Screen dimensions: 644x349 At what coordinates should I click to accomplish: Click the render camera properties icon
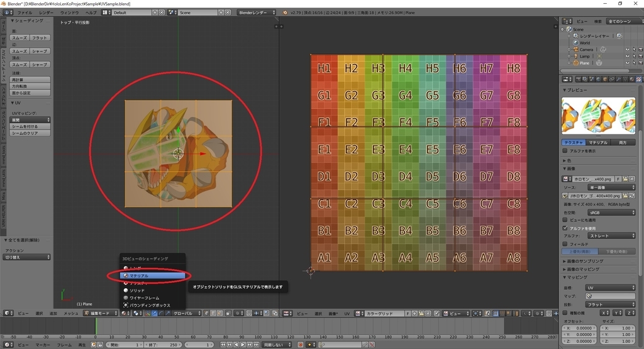[x=579, y=79]
